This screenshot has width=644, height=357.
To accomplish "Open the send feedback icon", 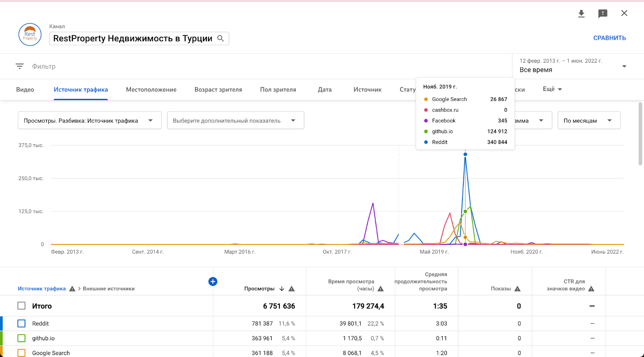I will (603, 14).
